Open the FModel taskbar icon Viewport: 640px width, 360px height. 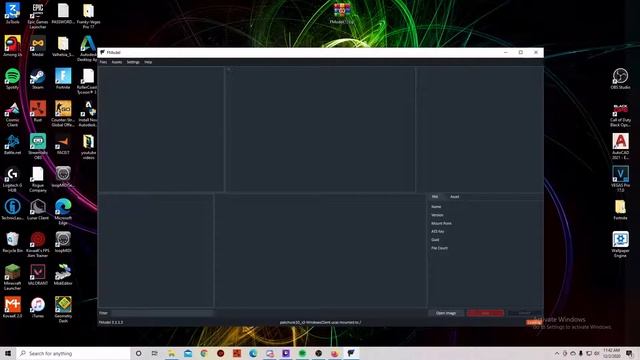(351, 353)
